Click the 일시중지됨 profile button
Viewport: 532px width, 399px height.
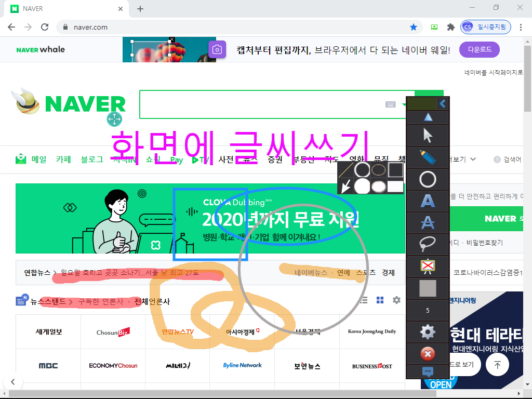(x=486, y=27)
